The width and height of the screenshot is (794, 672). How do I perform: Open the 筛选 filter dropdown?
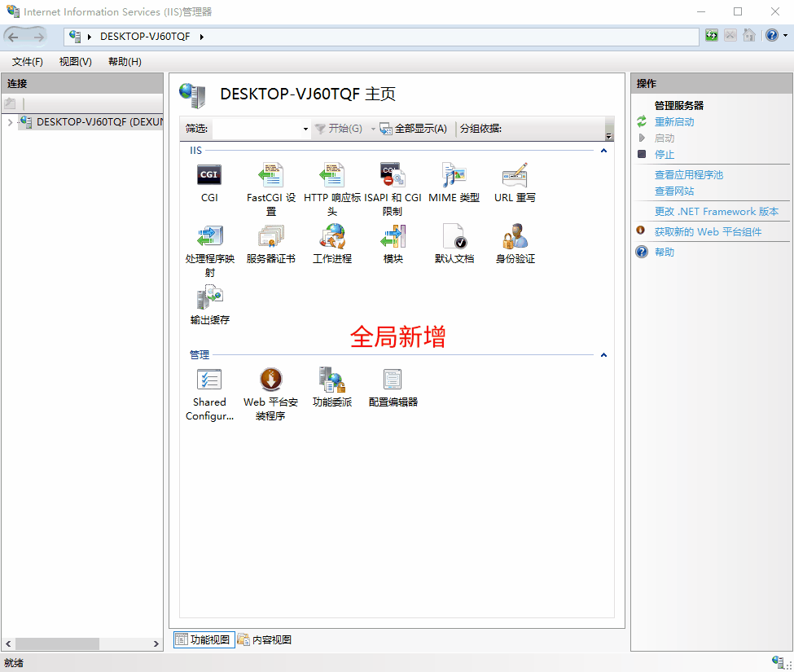[305, 129]
